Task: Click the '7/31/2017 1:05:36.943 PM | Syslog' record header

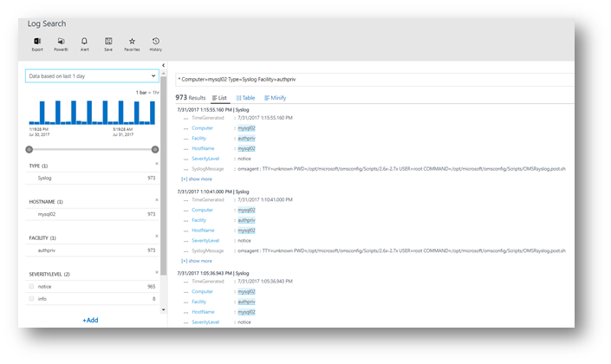Action: pyautogui.click(x=213, y=274)
